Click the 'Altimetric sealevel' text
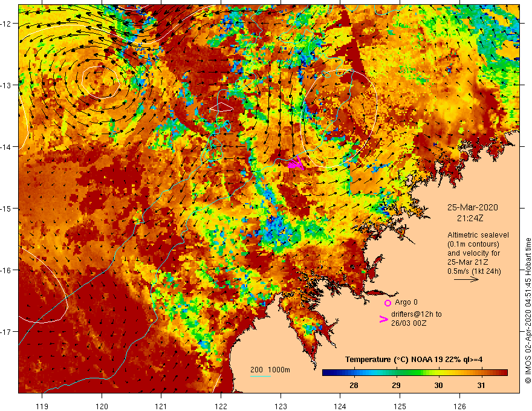The image size is (532, 411). [478, 235]
